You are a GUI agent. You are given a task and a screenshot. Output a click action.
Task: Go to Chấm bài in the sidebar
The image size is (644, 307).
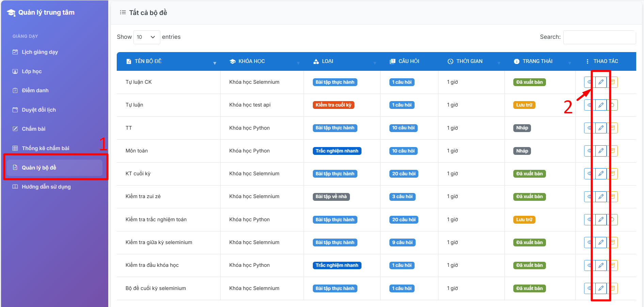[34, 129]
